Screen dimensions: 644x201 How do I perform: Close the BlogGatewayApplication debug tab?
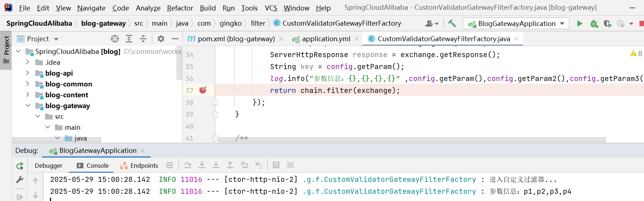(x=142, y=151)
